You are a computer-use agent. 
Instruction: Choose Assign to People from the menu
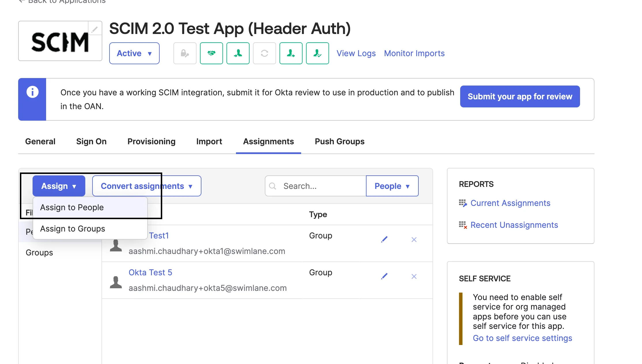coord(90,207)
